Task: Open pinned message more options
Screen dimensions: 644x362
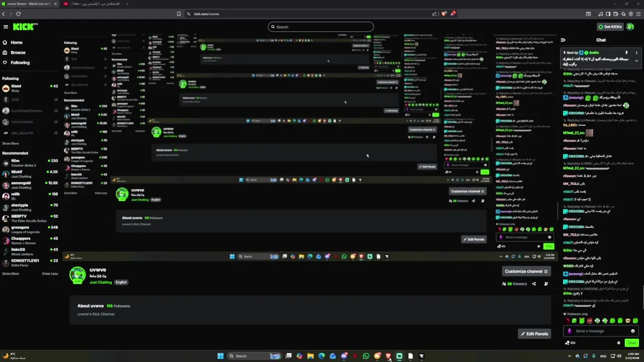Action: coord(636,53)
